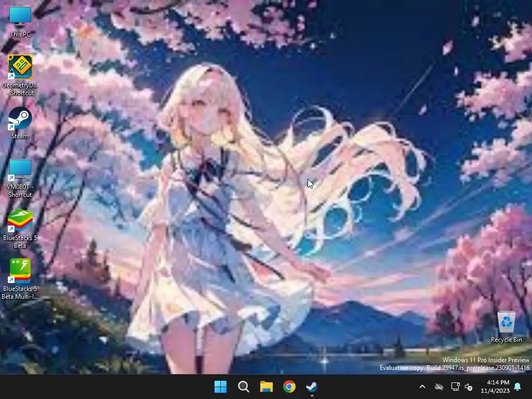Open File Explorer from the taskbar
Screen dimensions: 532x399
coord(267,387)
